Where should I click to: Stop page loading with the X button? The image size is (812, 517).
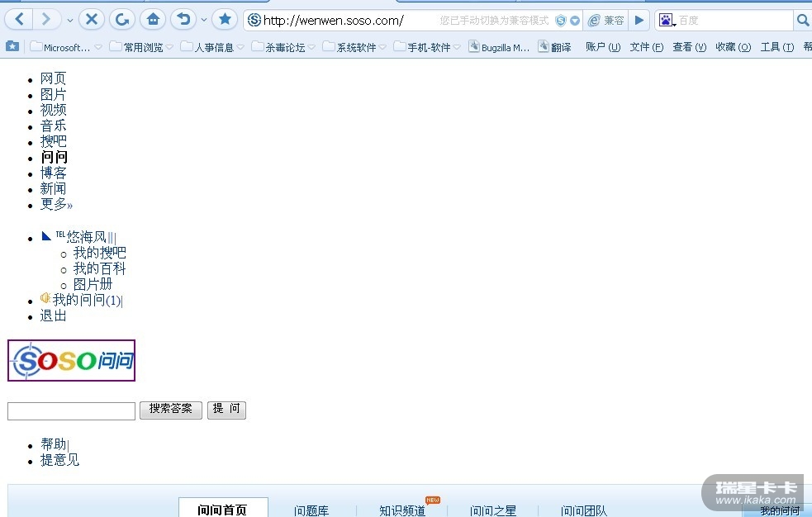92,20
